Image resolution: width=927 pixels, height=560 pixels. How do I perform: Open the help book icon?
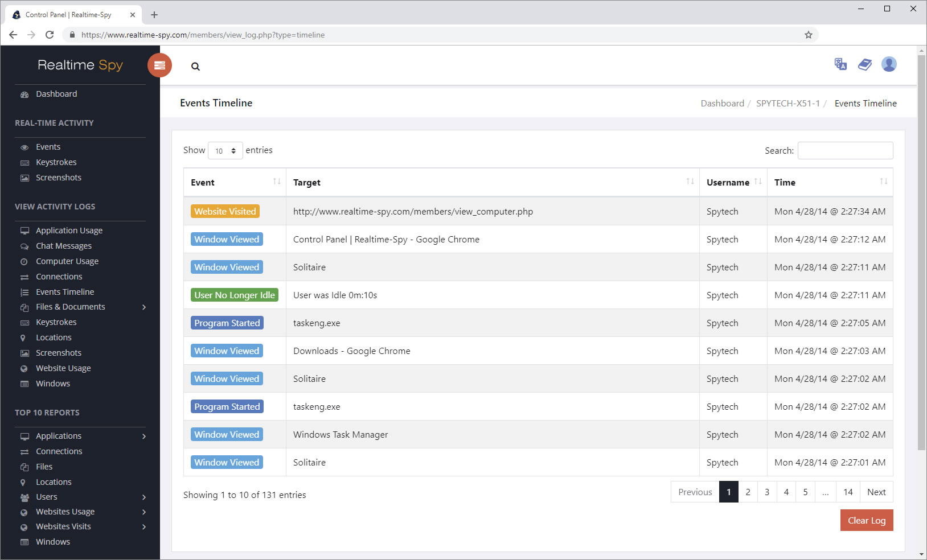tap(864, 64)
